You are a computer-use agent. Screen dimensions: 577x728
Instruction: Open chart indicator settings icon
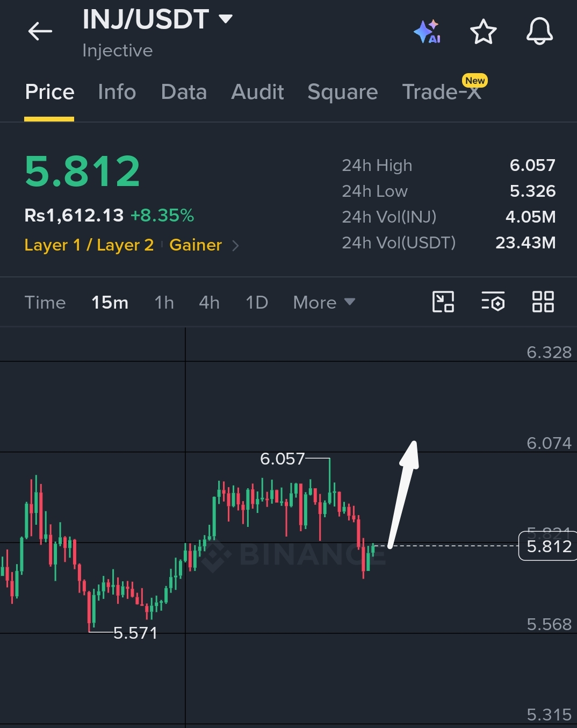tap(493, 302)
